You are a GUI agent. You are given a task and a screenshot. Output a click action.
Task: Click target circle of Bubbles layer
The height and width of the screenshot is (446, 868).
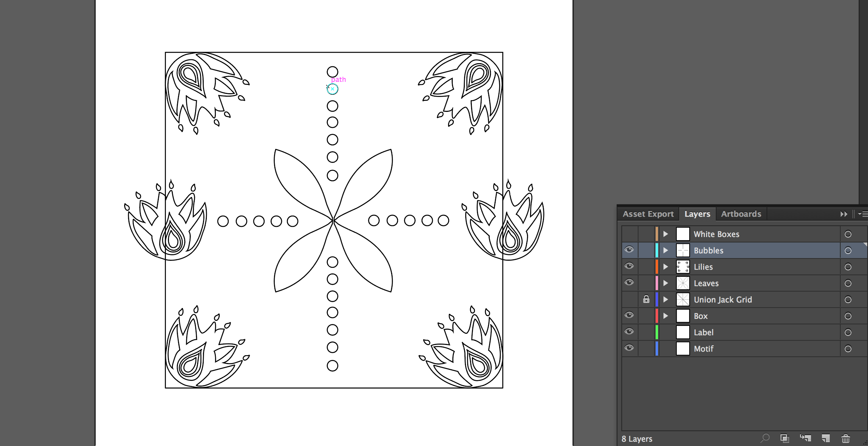pos(848,251)
